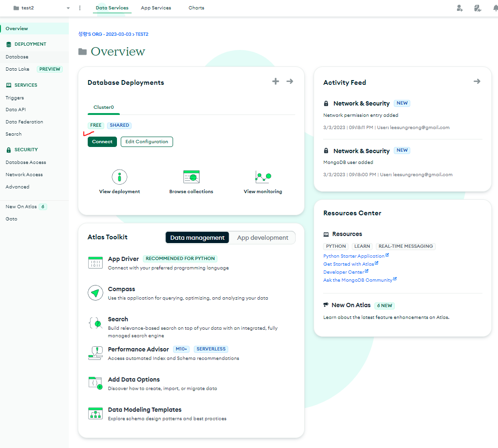Open Database Access settings

pyautogui.click(x=26, y=163)
